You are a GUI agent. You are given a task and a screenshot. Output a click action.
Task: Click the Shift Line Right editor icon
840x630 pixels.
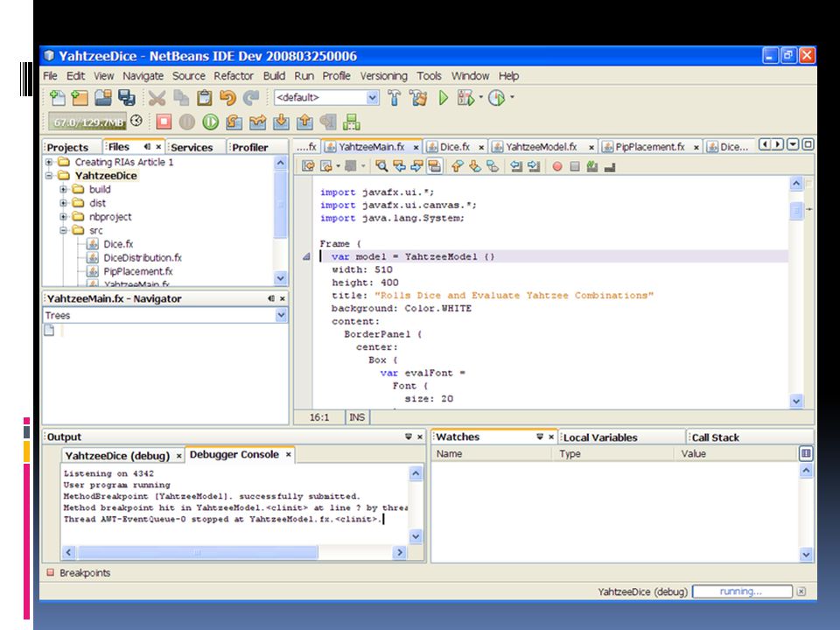(x=534, y=166)
